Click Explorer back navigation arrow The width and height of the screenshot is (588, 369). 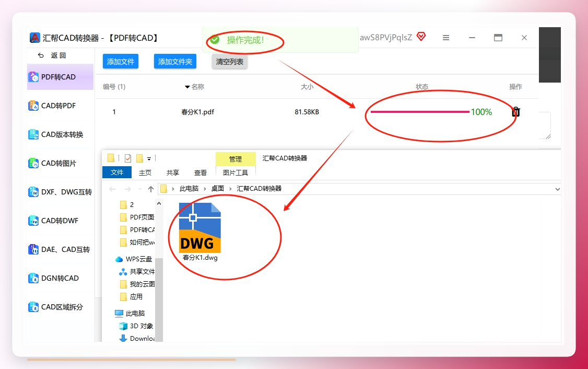(112, 189)
